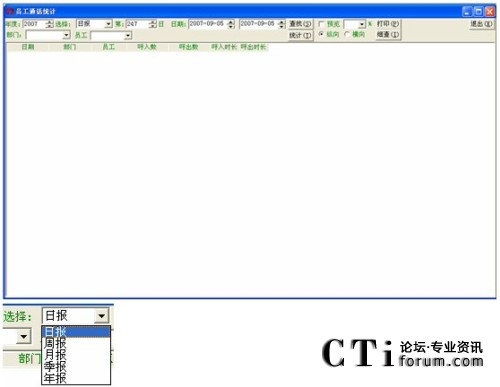Enable the 预览 preview checkbox

click(x=321, y=24)
